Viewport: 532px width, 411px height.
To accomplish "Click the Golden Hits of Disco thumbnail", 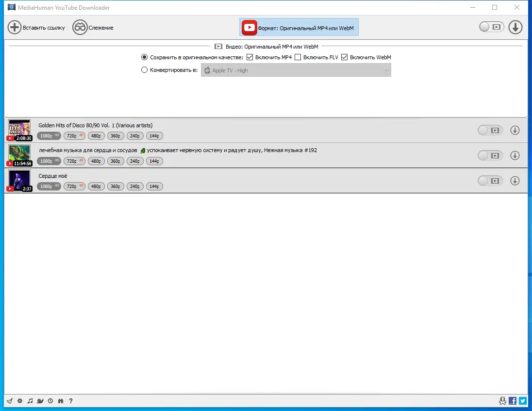I will pyautogui.click(x=19, y=130).
